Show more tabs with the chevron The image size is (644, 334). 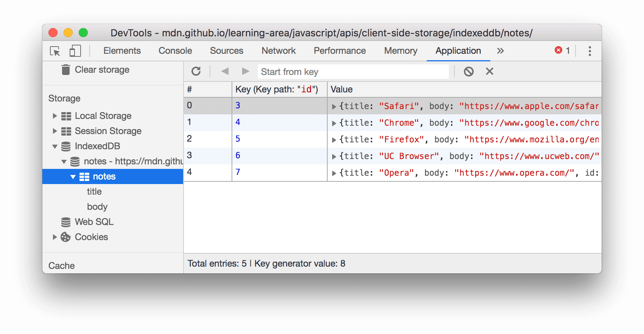[500, 51]
